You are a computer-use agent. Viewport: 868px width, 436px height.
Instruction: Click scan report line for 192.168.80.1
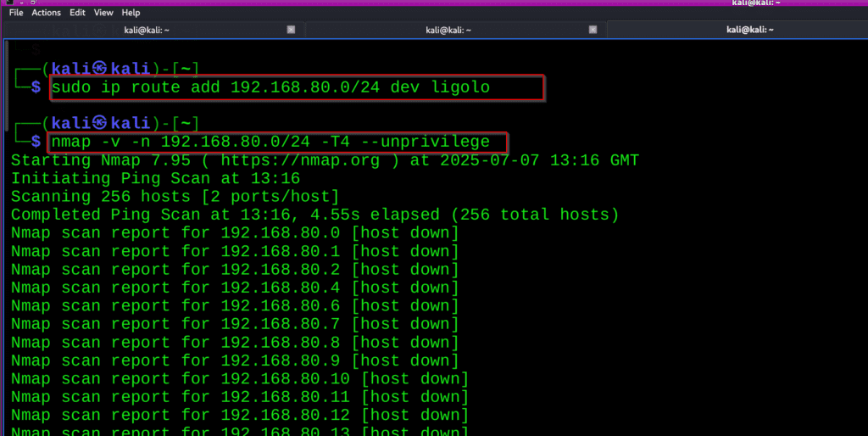(235, 251)
